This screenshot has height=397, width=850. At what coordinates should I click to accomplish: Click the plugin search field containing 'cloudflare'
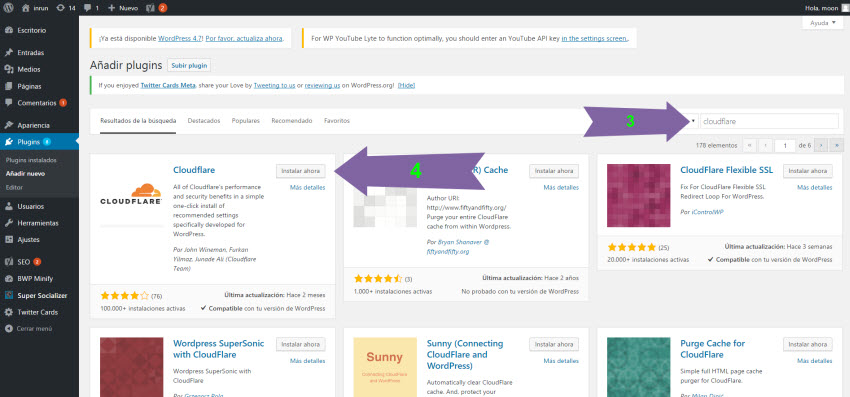pos(769,121)
